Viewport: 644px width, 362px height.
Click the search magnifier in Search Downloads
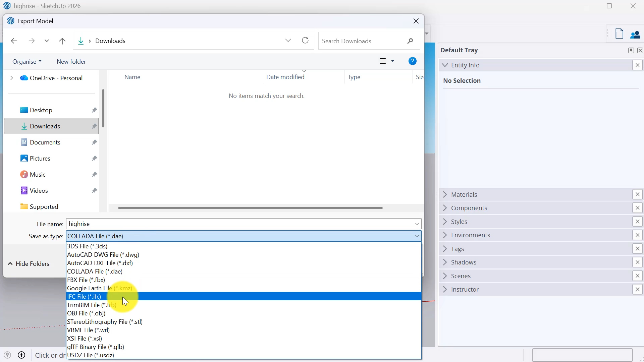tap(411, 41)
